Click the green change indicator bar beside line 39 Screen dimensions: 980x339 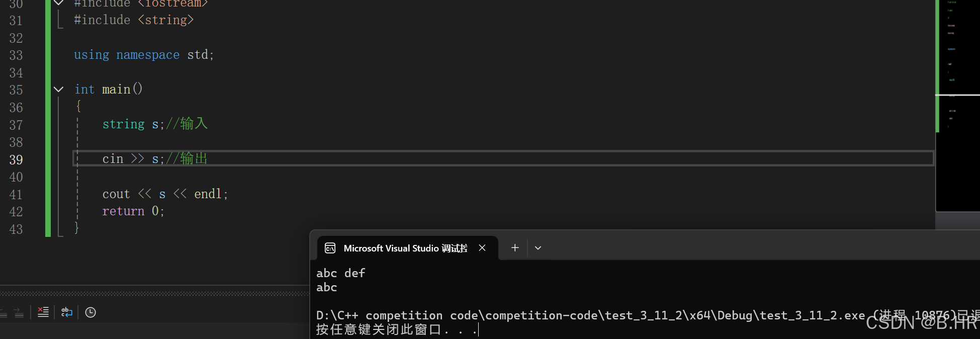pos(47,159)
